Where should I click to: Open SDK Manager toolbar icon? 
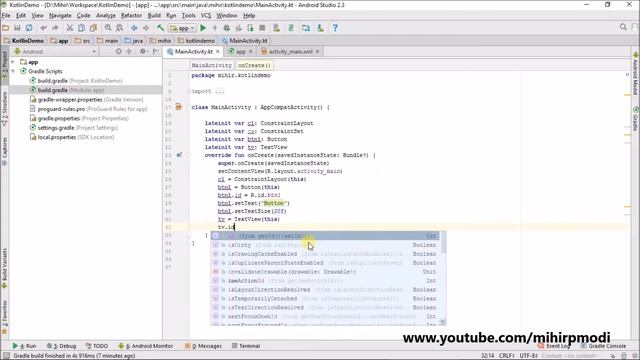point(320,28)
